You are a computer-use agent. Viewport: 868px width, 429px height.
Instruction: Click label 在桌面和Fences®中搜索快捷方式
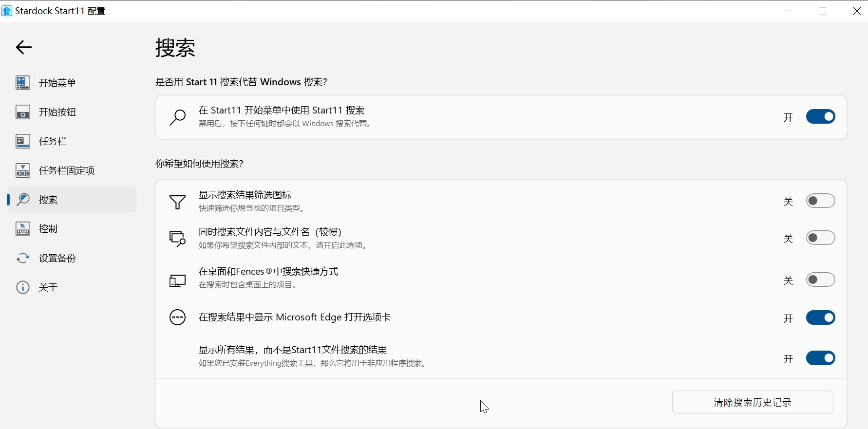pos(268,271)
